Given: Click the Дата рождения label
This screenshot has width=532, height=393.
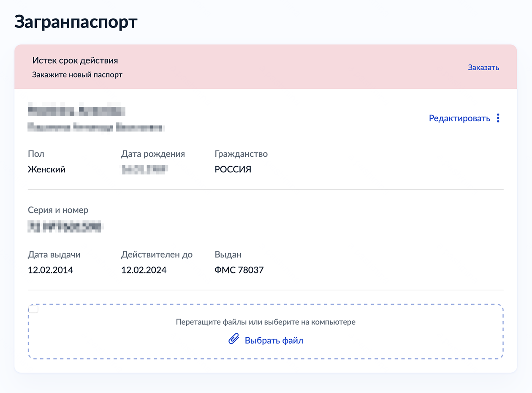Looking at the screenshot, I should [x=153, y=154].
